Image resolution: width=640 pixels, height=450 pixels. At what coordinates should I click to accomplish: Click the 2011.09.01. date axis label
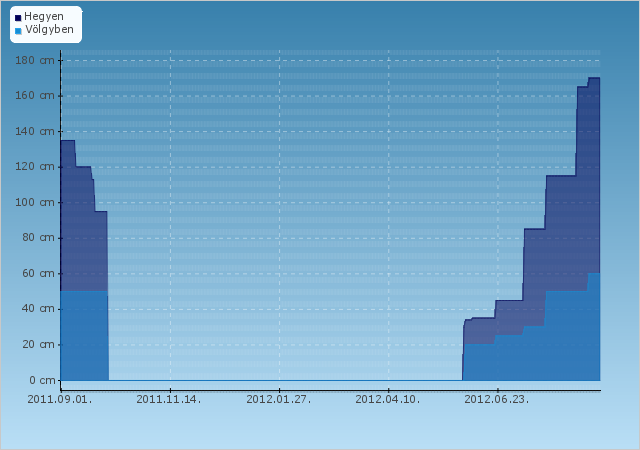click(60, 399)
